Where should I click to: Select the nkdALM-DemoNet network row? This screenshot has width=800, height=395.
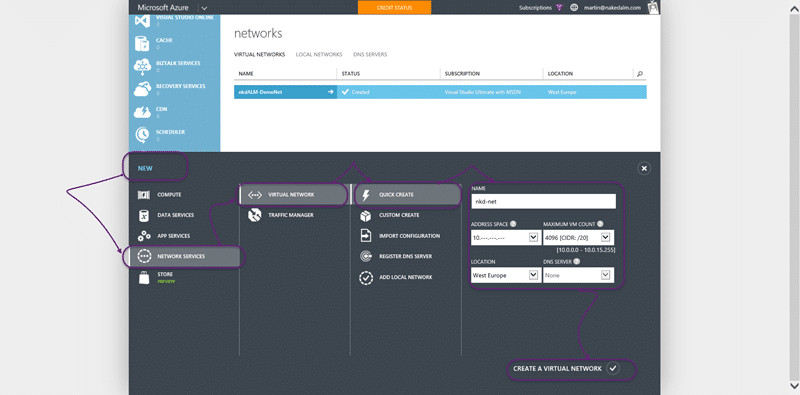tap(440, 92)
